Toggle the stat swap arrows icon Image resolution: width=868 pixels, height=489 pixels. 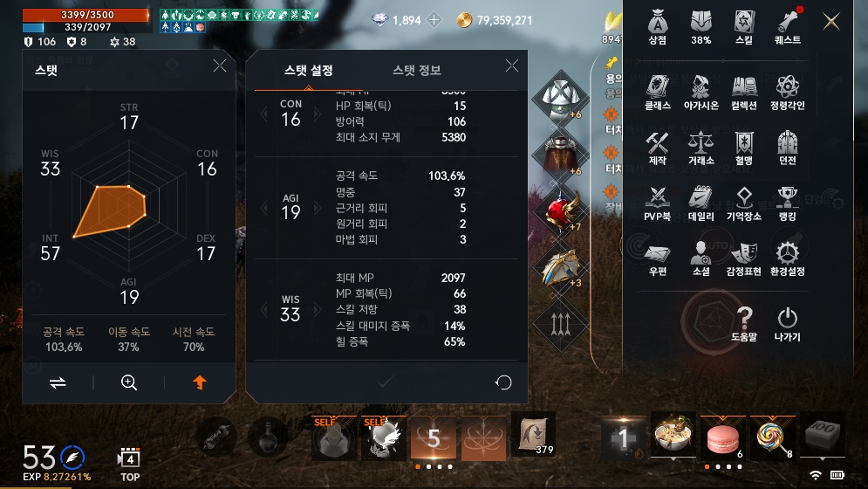click(58, 382)
